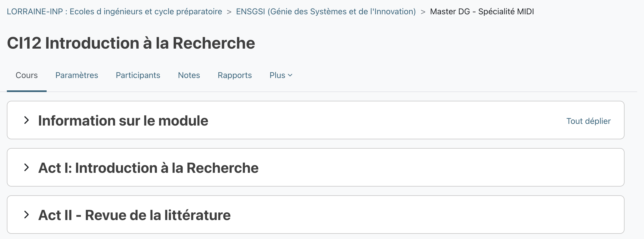Click the small arrow beside Plus

pyautogui.click(x=290, y=75)
